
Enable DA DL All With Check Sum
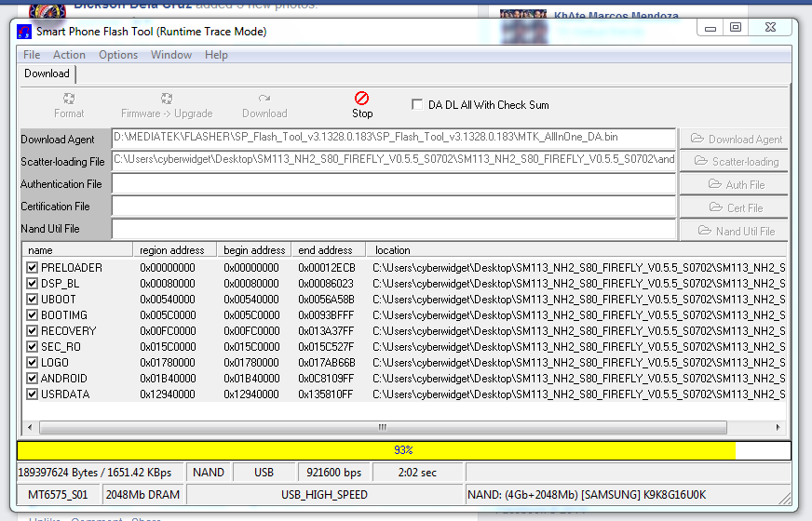[417, 105]
